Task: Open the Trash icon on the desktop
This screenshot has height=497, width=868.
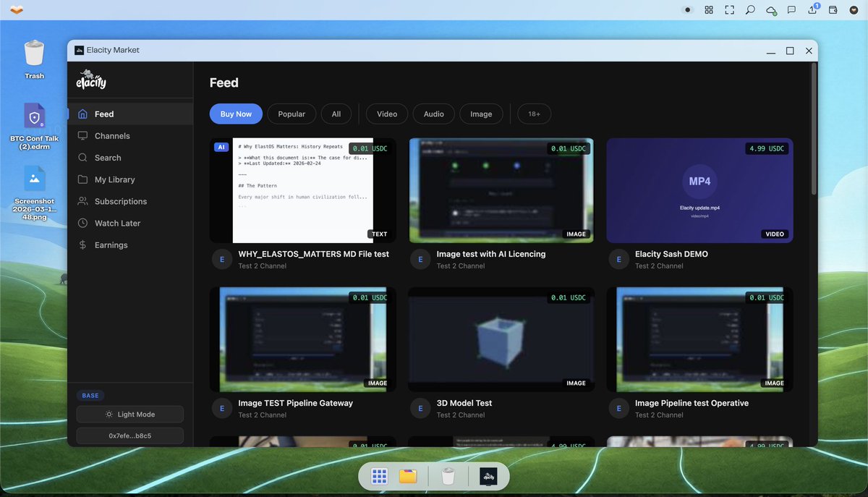Action: (34, 60)
